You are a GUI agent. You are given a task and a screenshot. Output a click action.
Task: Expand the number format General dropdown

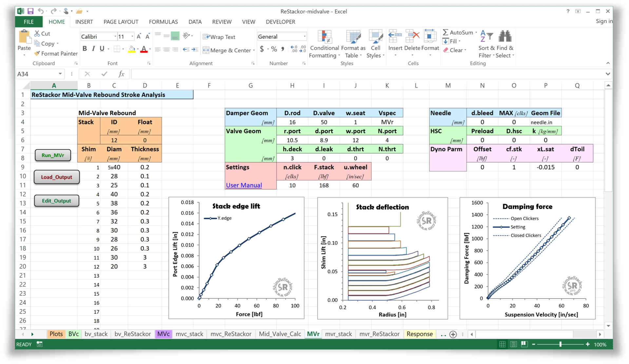tap(304, 36)
